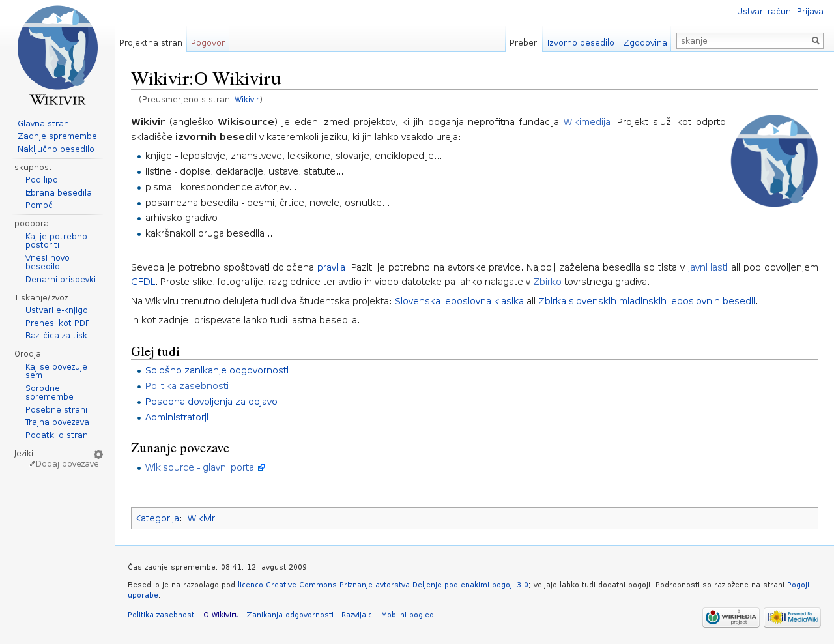Click the search magnifier icon
The image size is (834, 644).
click(815, 41)
